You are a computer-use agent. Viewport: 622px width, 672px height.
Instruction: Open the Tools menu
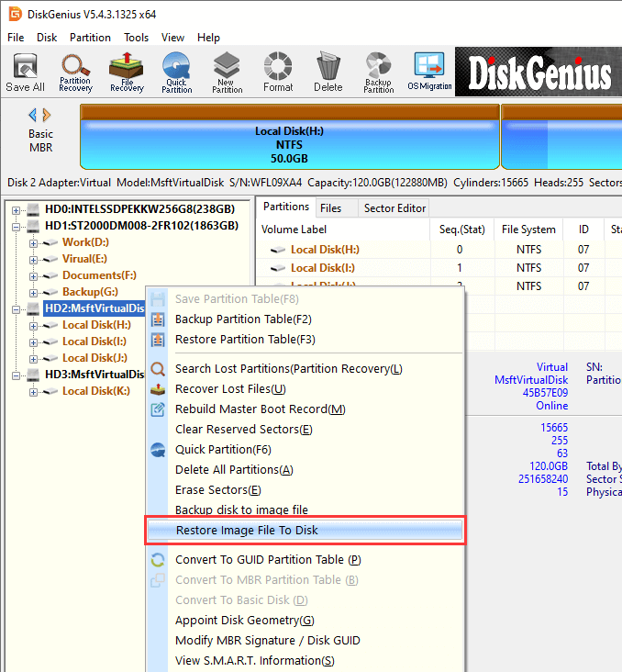[x=137, y=38]
